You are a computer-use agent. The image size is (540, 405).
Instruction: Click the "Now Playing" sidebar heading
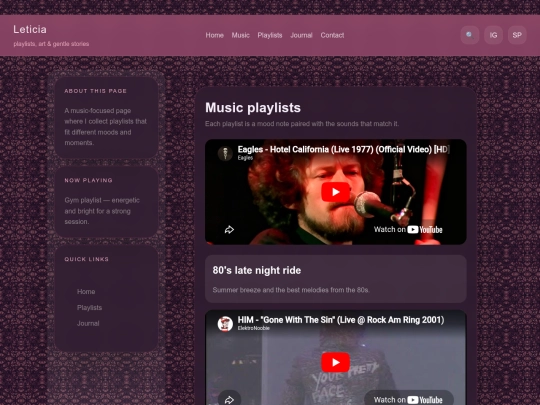[x=89, y=180]
